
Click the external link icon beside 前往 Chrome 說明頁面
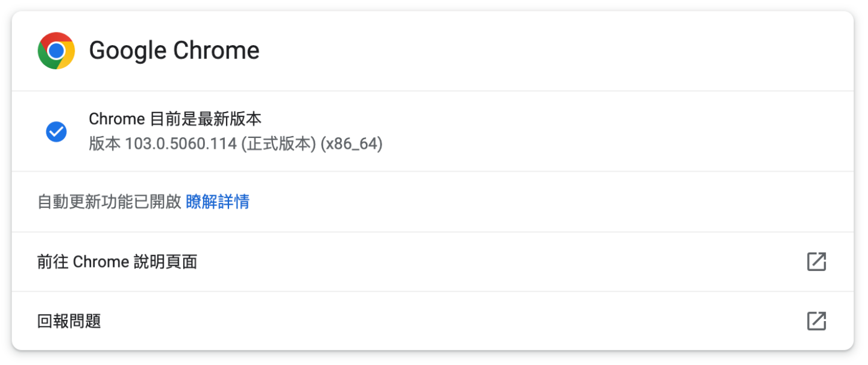(x=817, y=261)
